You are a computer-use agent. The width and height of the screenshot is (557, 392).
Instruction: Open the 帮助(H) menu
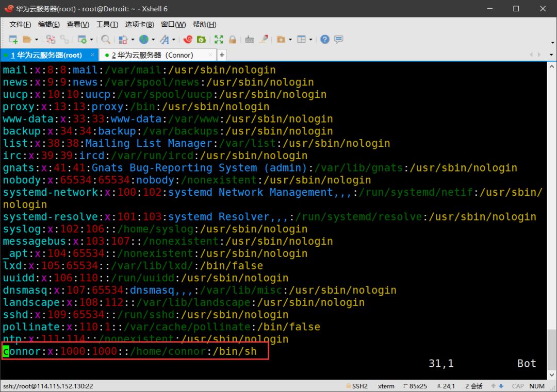pos(204,25)
